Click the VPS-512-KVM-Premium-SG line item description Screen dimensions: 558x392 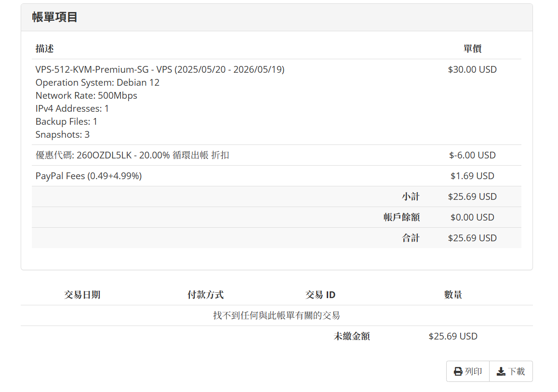click(x=159, y=69)
